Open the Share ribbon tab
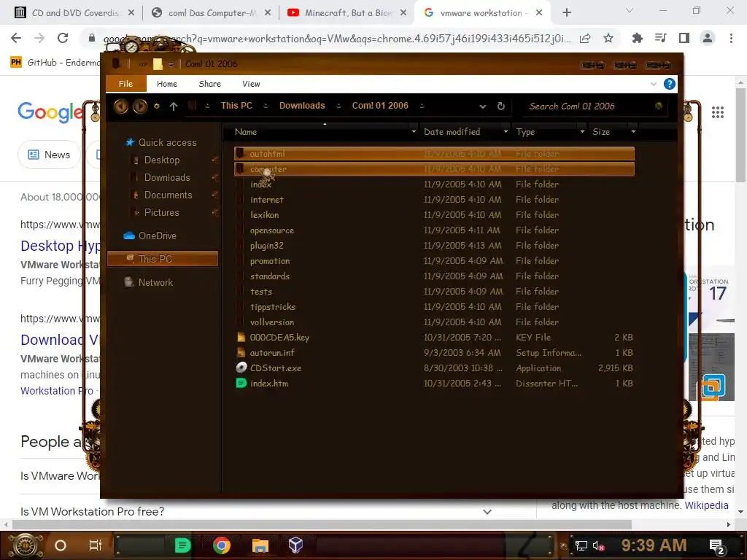Viewport: 747px width, 560px height. pyautogui.click(x=209, y=84)
